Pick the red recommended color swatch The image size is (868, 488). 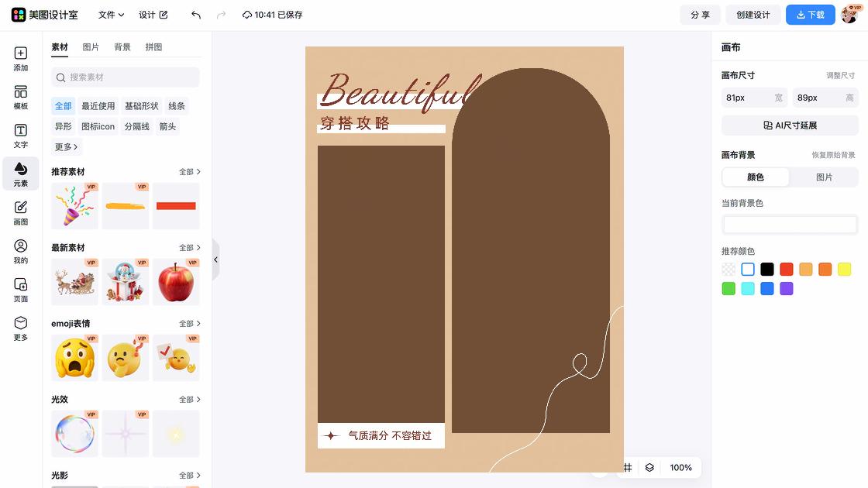(x=786, y=270)
